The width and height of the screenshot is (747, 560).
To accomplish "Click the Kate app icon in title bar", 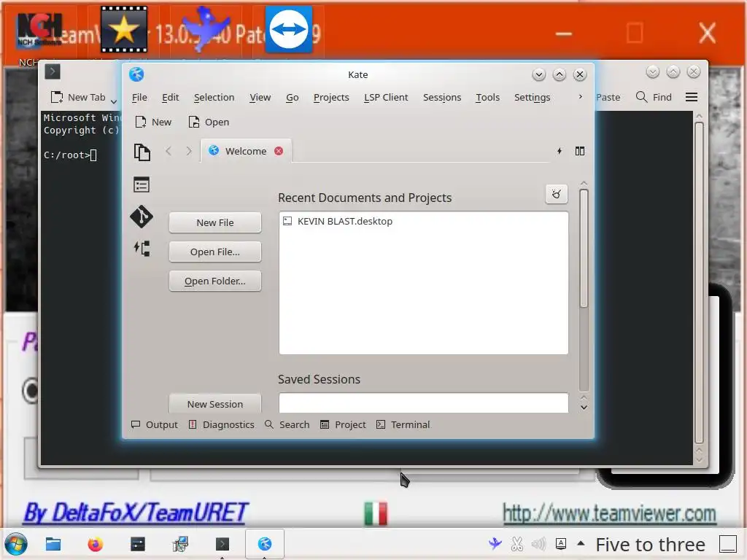I will click(136, 74).
